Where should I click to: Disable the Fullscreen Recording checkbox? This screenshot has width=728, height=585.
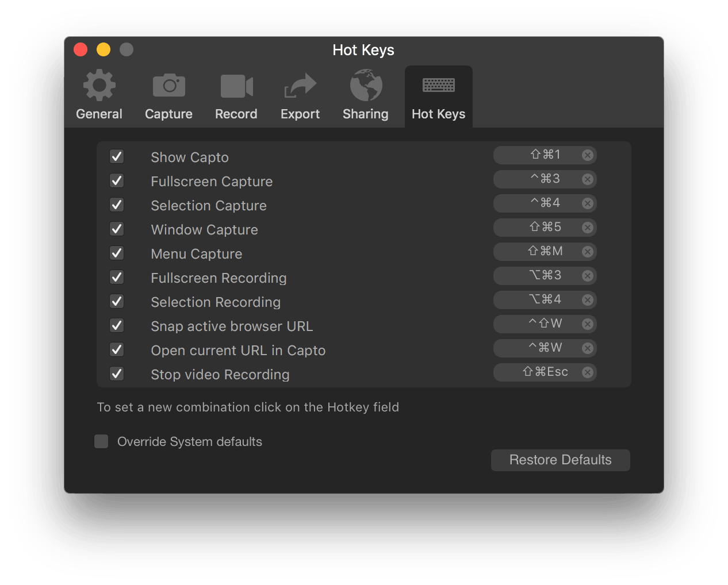tap(117, 277)
